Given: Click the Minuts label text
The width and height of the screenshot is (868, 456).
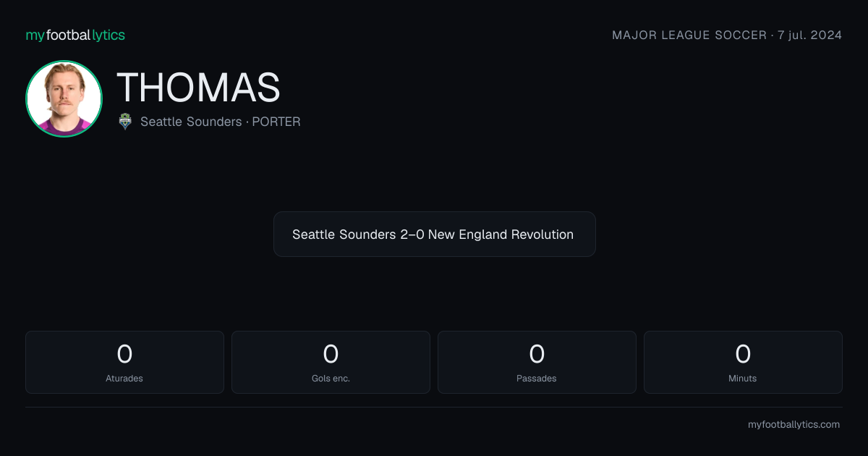Looking at the screenshot, I should tap(743, 378).
